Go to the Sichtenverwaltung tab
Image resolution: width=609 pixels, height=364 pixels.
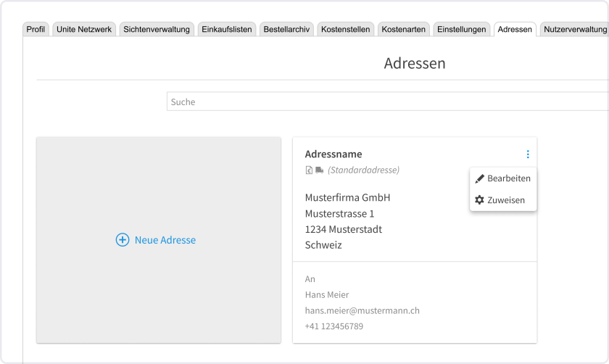(157, 30)
